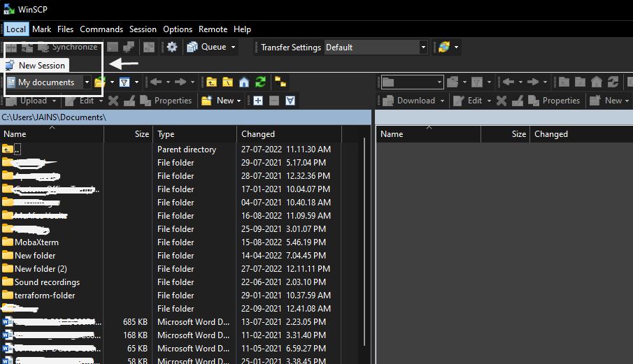
Task: Go forward in the local panel history
Action: pyautogui.click(x=180, y=82)
